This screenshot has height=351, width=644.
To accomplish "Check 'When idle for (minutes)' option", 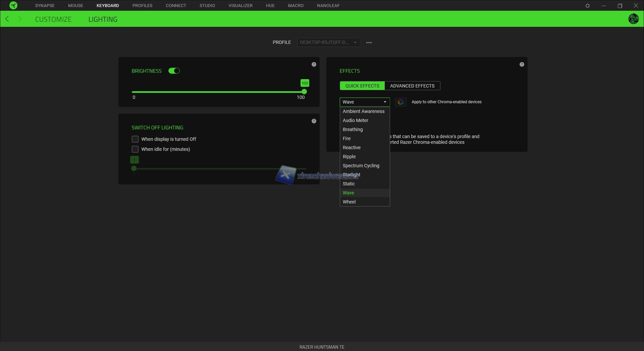I will [x=135, y=149].
